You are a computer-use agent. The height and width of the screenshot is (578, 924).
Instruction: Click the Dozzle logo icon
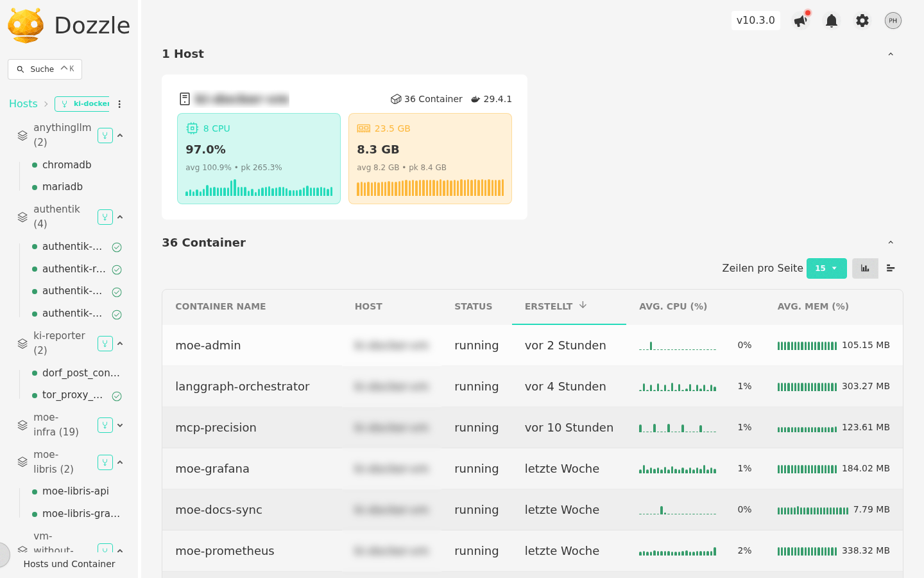[x=26, y=26]
